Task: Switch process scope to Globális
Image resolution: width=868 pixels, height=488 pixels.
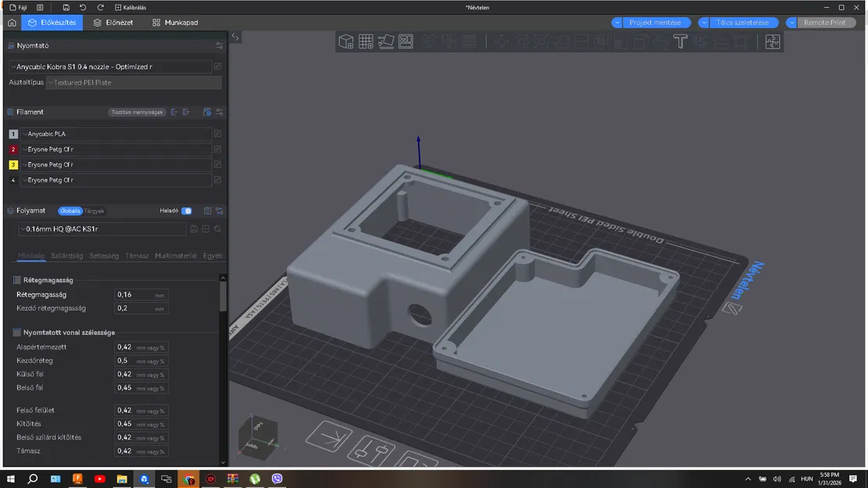Action: point(70,211)
